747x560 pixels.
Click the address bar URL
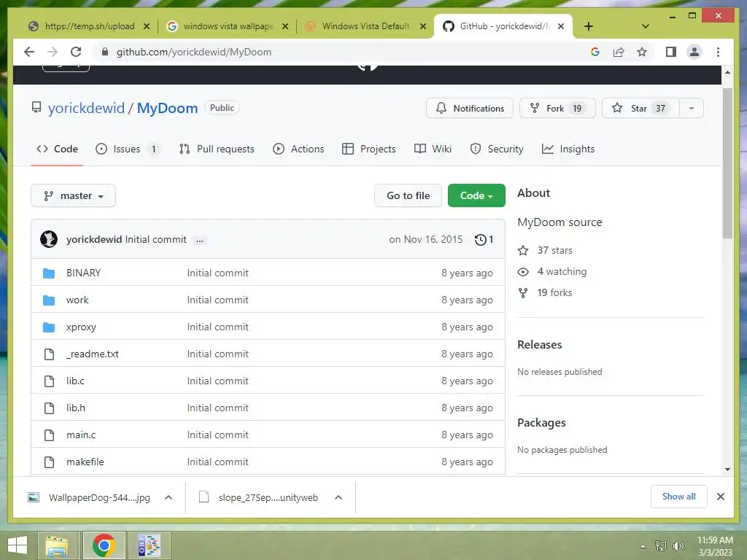[x=194, y=52]
